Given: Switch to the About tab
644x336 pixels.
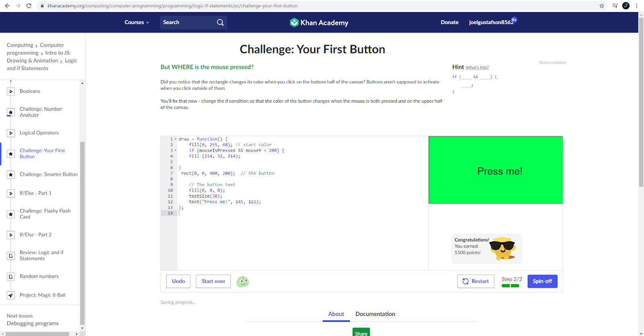Looking at the screenshot, I should (x=336, y=314).
